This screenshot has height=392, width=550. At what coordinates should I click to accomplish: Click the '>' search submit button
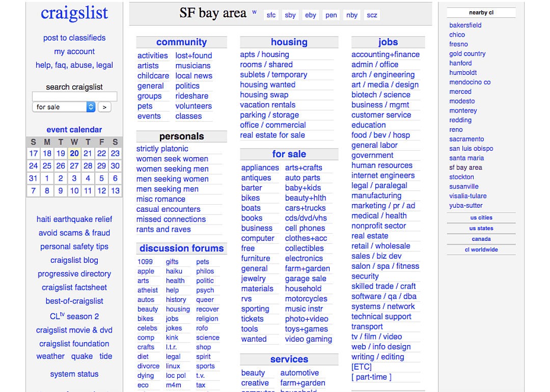click(x=104, y=107)
